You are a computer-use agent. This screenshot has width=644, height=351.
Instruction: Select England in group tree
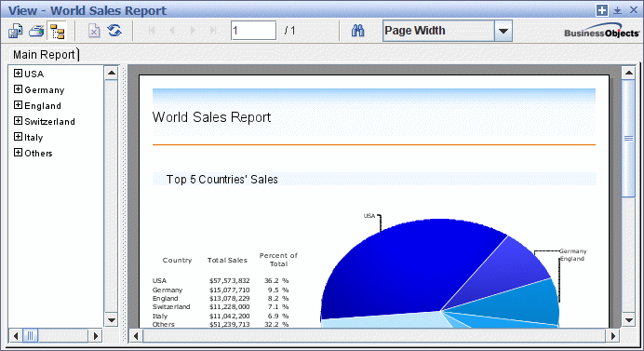point(43,105)
